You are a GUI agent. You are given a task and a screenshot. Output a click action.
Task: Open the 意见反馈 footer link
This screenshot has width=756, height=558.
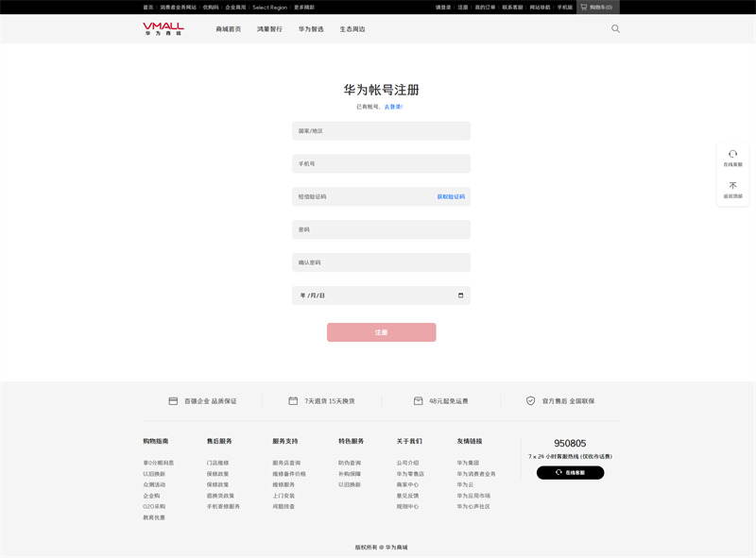(408, 496)
